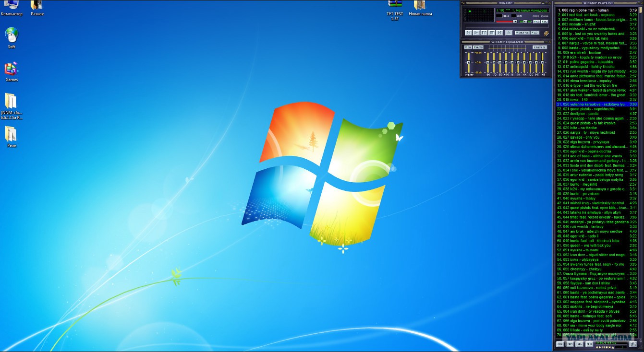Open the Новая папка desktop folder
644x352 pixels.
[420, 8]
